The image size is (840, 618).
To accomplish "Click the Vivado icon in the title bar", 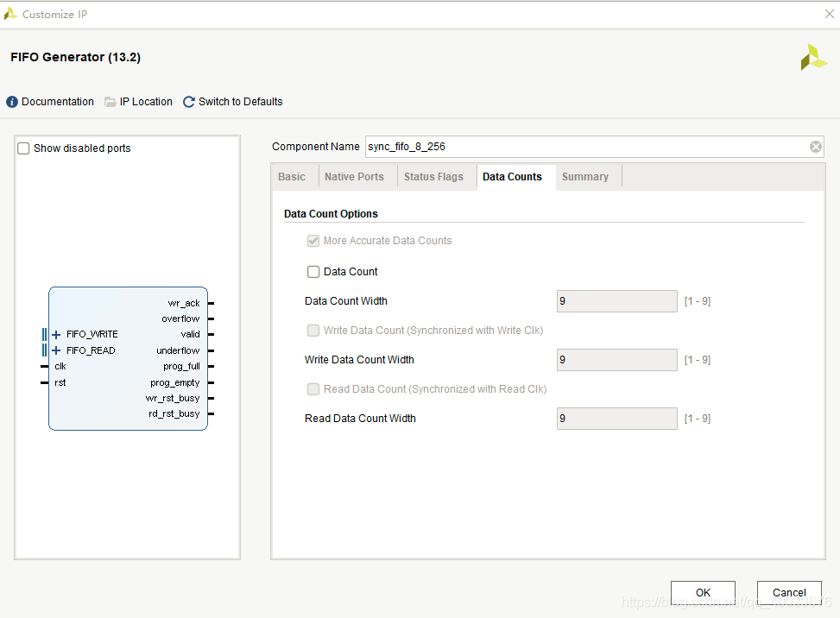I will [10, 14].
